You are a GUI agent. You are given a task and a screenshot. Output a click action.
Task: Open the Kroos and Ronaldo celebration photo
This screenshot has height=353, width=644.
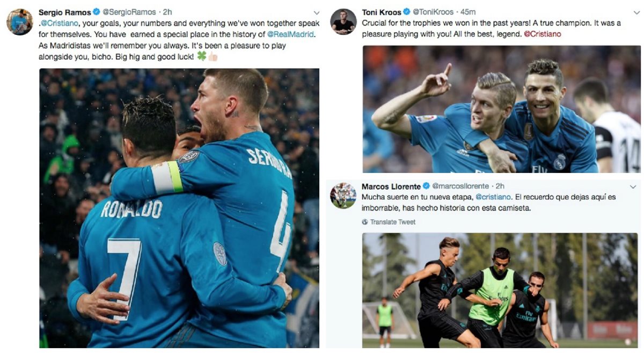coord(502,109)
